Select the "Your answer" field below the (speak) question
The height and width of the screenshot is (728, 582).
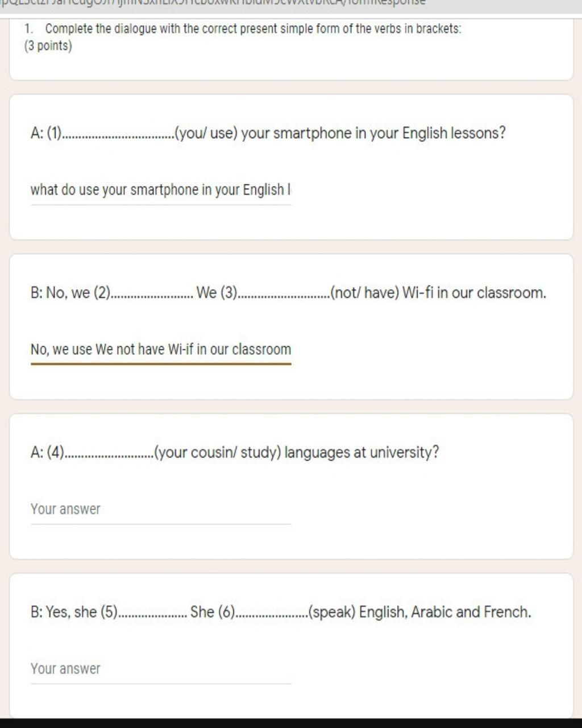(x=161, y=669)
